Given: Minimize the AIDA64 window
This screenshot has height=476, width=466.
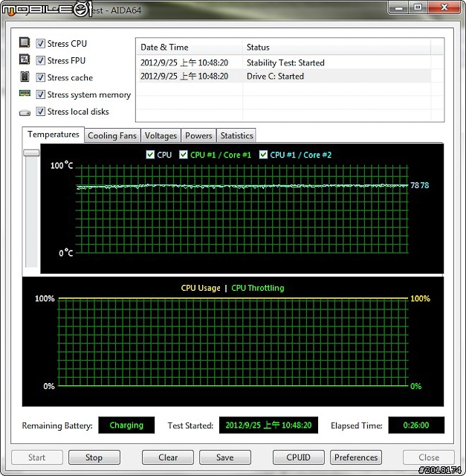Looking at the screenshot, I should tap(398, 7).
